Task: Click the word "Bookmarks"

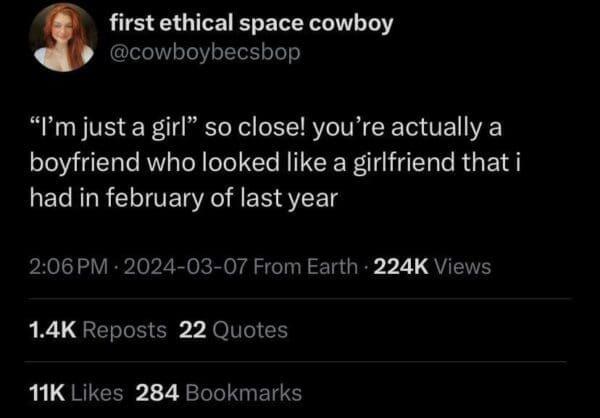Action: tap(243, 393)
